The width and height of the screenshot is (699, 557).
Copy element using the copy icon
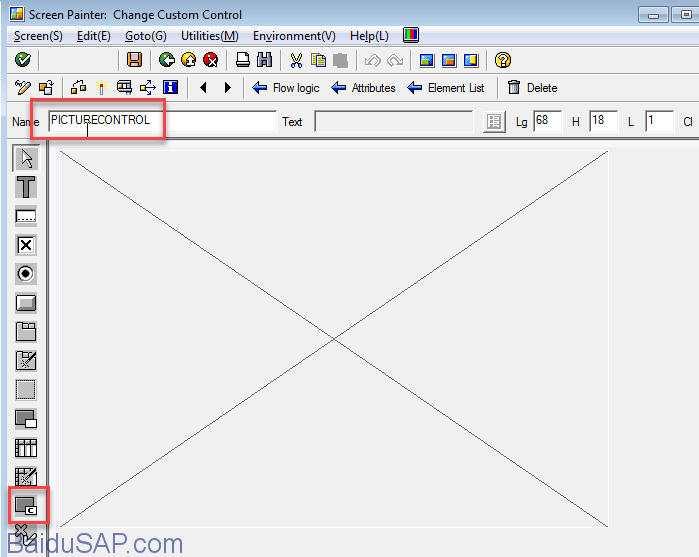318,60
